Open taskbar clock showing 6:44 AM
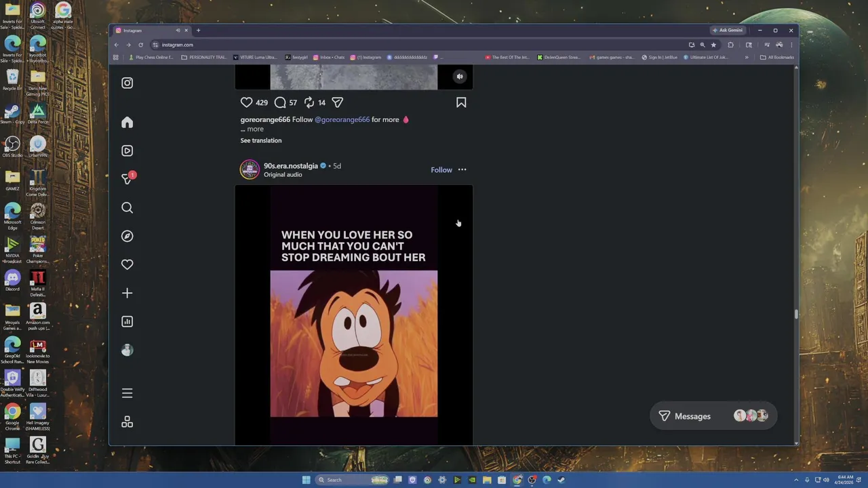Screen dimensions: 868x488 [845, 480]
